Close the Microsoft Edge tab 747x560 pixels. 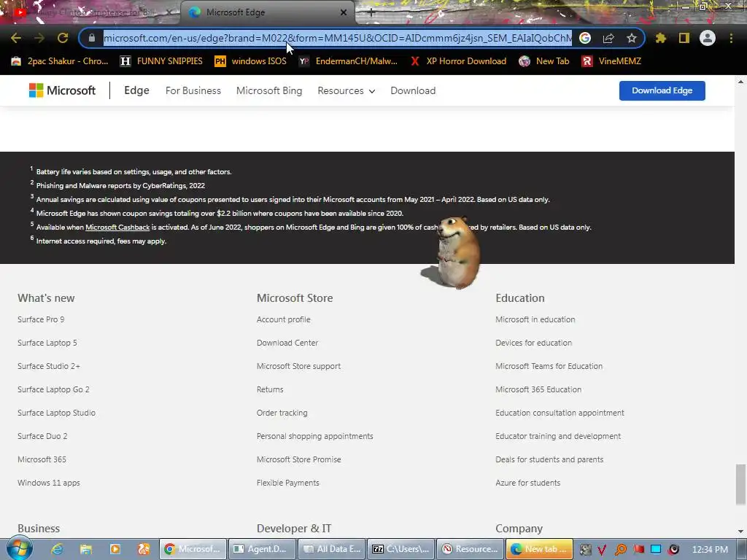pyautogui.click(x=344, y=12)
